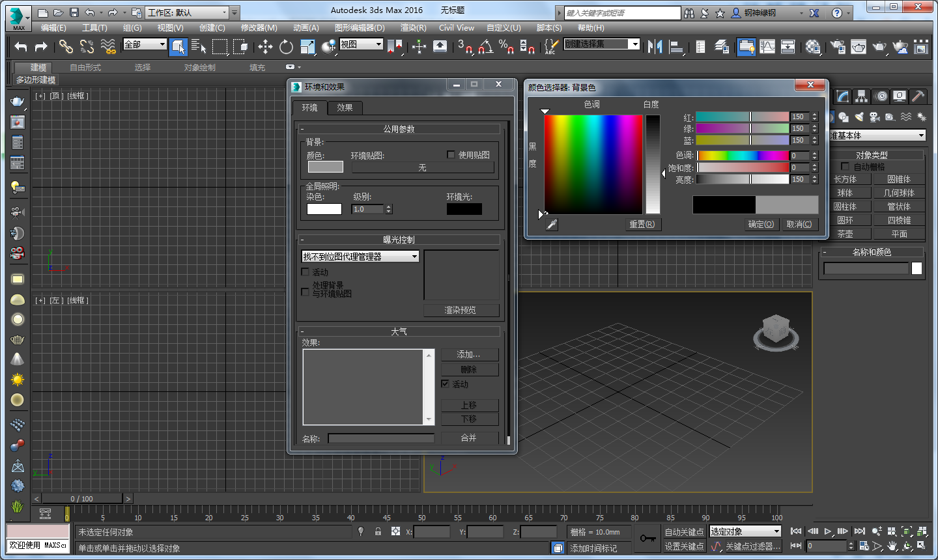Click the Angle Snap Toggle icon

point(486,46)
